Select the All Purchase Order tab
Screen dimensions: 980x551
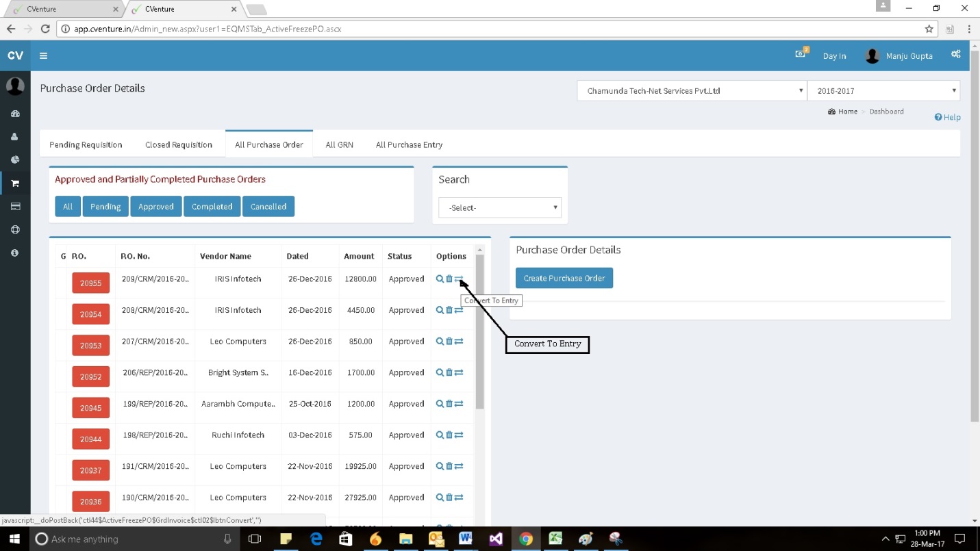pyautogui.click(x=269, y=144)
